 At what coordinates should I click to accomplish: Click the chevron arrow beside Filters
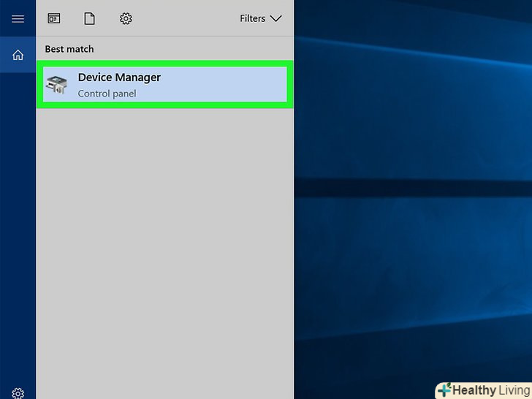(275, 19)
